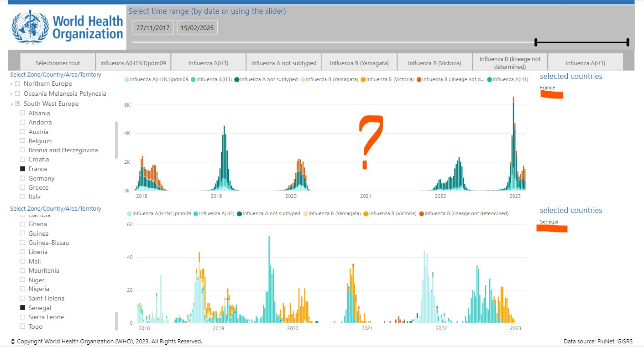Click the Influenza B (Yamagata) filter button
Image resolution: width=644 pixels, height=347 pixels.
[359, 63]
